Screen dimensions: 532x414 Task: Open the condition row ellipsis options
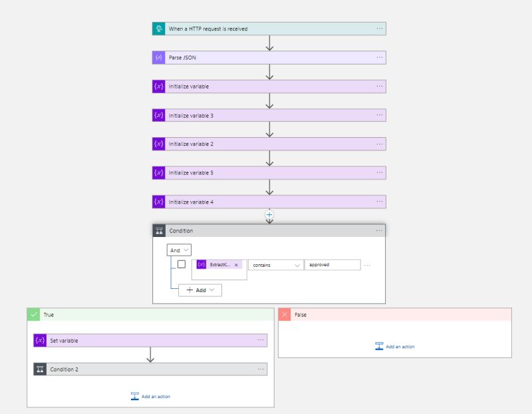367,266
